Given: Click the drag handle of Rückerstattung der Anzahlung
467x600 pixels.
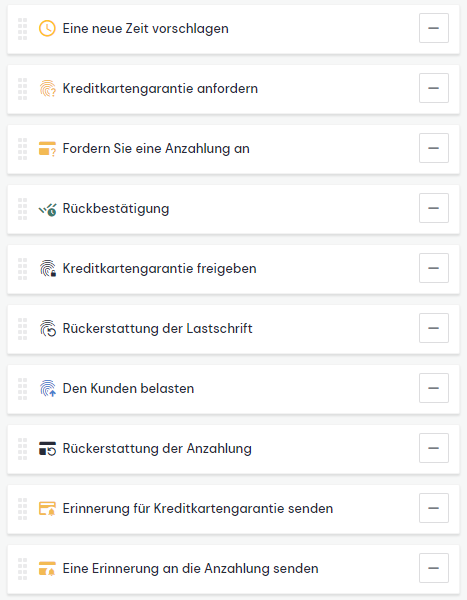Looking at the screenshot, I should [23, 448].
